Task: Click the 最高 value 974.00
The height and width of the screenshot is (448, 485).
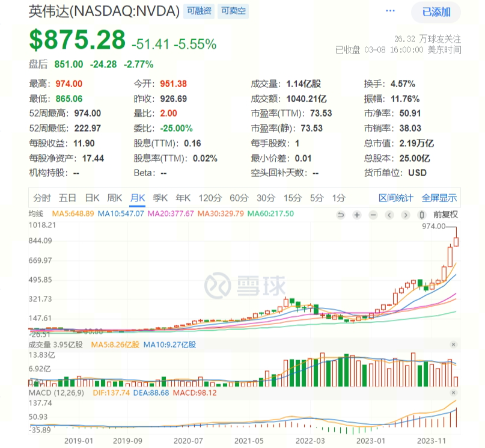Action: pos(69,84)
